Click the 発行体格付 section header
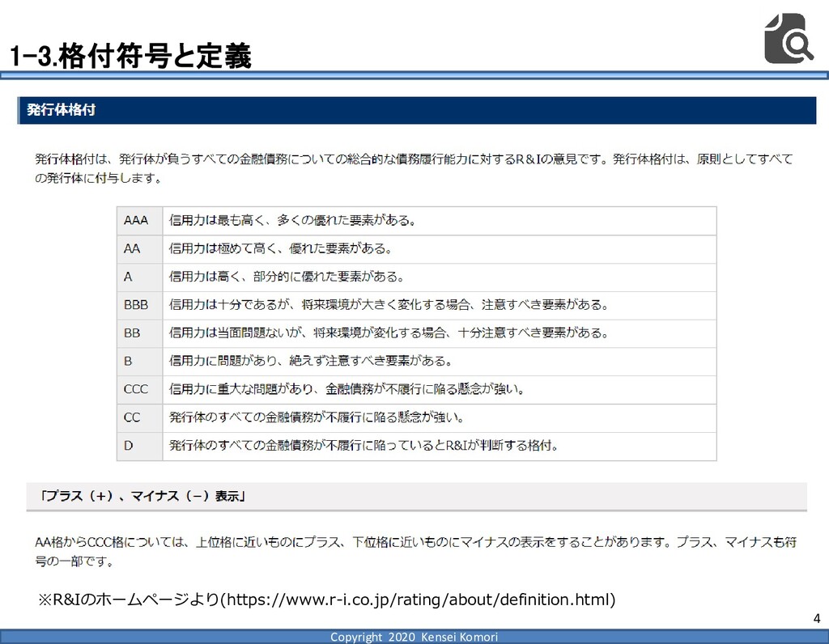Viewport: 829px width, 644px height. 417,110
